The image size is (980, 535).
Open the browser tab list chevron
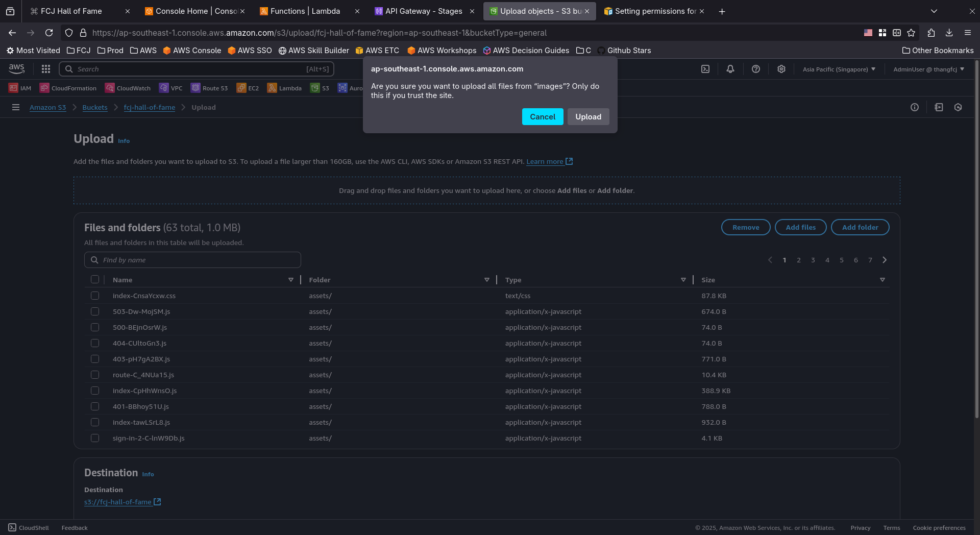pyautogui.click(x=934, y=11)
